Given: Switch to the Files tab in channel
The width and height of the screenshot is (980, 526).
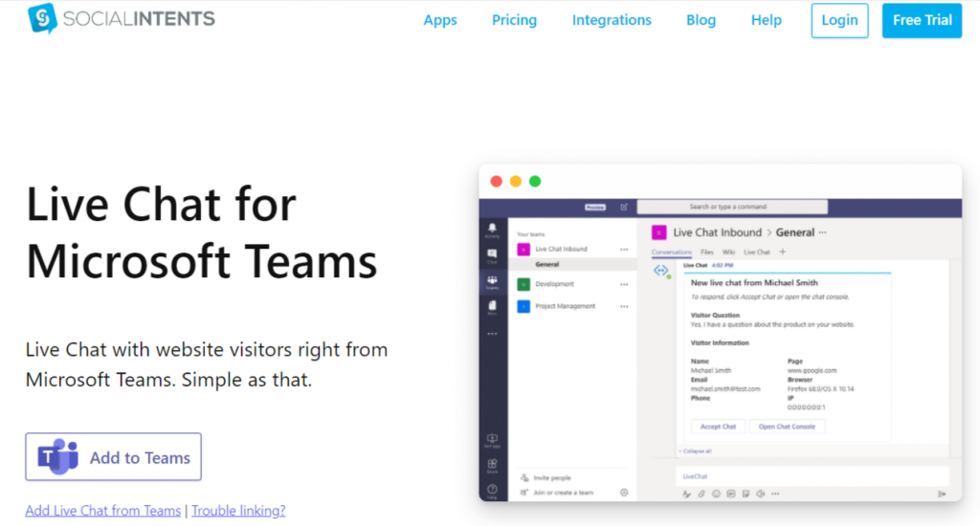Looking at the screenshot, I should 707,252.
